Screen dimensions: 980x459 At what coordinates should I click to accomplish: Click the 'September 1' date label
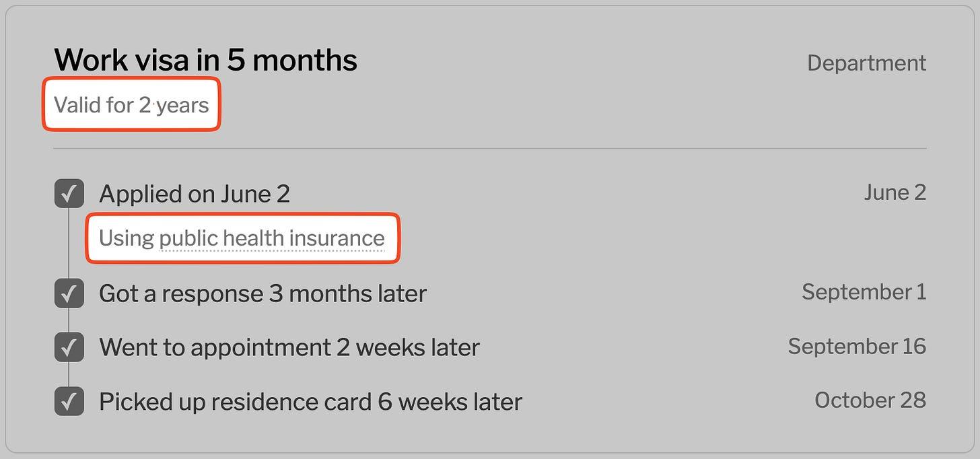pyautogui.click(x=865, y=292)
